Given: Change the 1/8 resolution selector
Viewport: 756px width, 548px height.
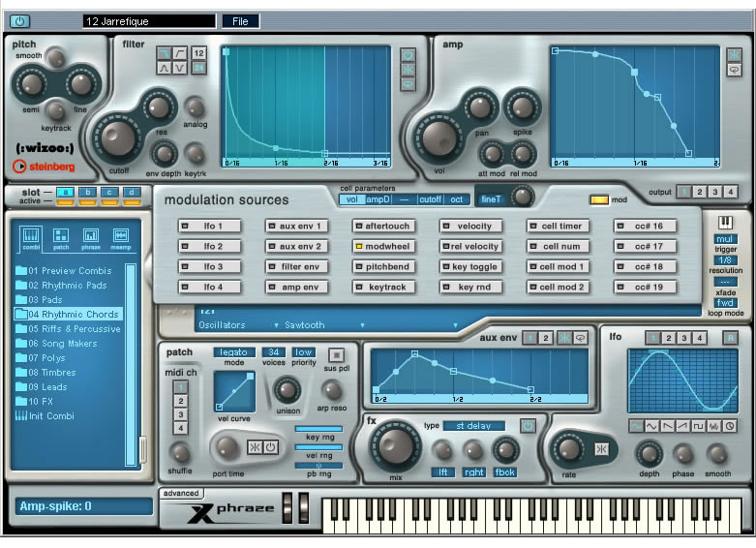Looking at the screenshot, I should 725,260.
